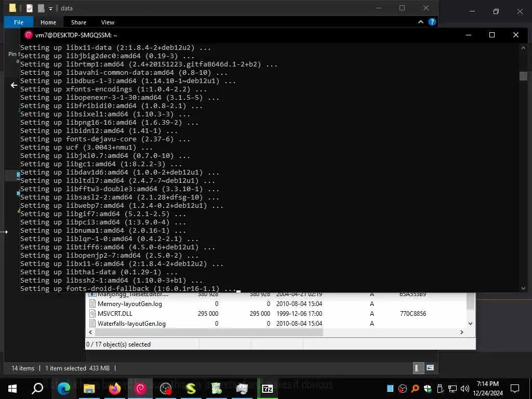Click the '14 items' status bar text
Image resolution: width=532 pixels, height=399 pixels.
pos(23,368)
